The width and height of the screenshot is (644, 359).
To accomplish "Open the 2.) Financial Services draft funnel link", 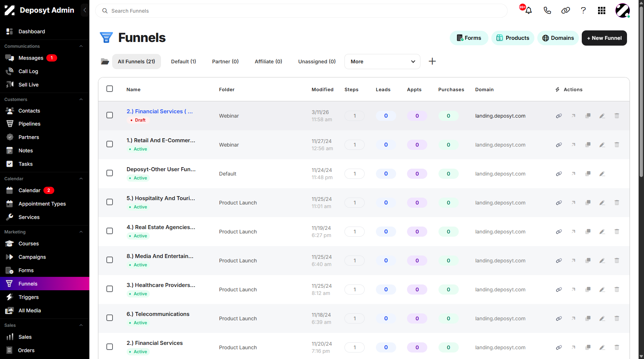I will click(x=160, y=111).
